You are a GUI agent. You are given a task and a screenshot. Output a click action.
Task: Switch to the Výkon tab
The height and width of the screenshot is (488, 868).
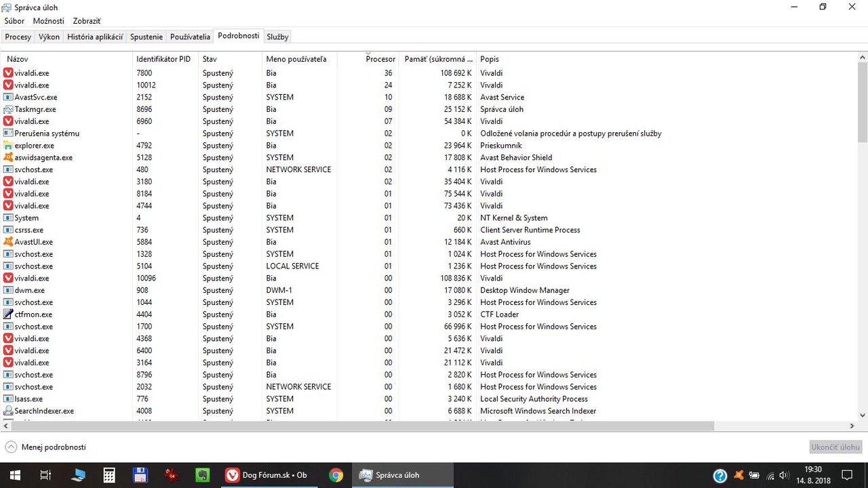tap(50, 37)
